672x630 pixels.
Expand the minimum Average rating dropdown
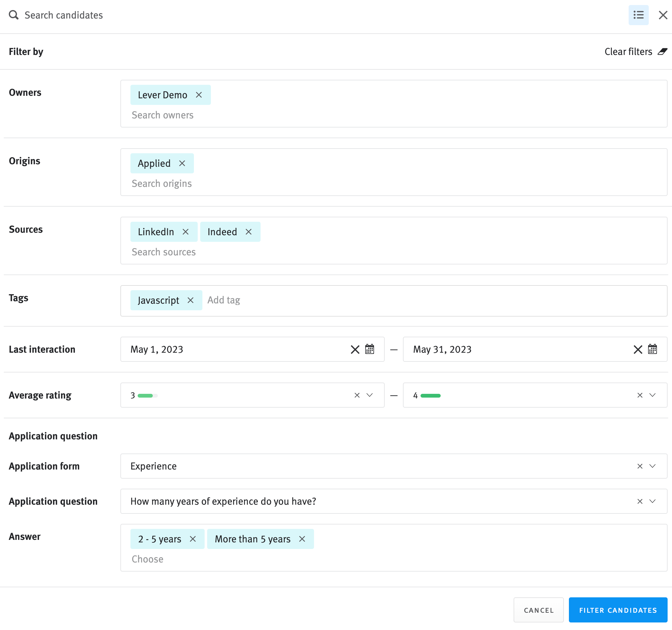tap(369, 395)
